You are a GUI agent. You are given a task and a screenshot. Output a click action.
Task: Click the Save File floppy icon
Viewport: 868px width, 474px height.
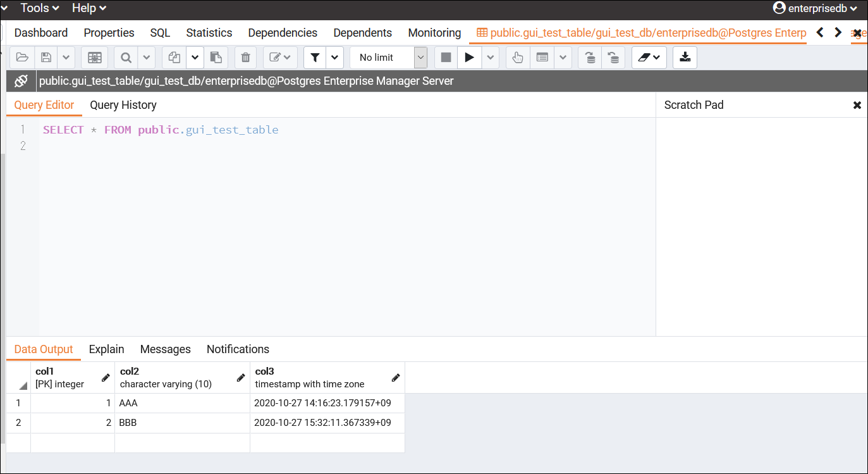tap(46, 58)
